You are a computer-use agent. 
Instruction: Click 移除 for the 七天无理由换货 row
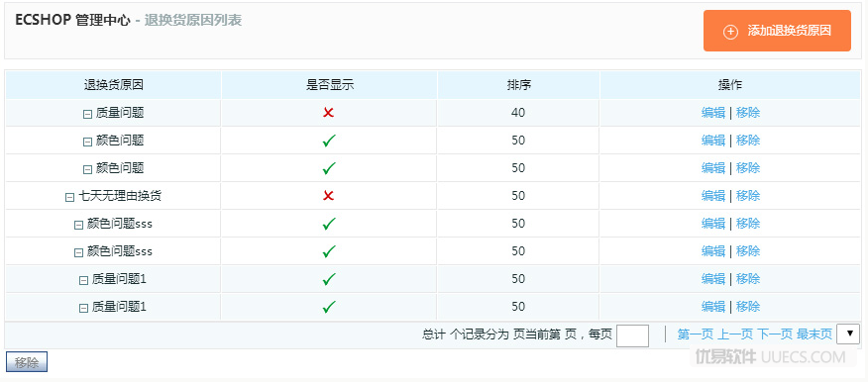tap(748, 196)
